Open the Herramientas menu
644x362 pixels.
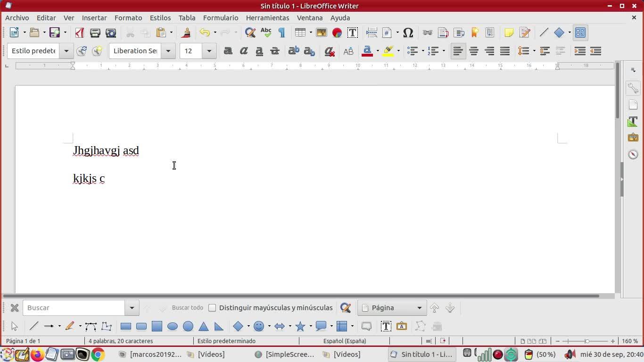pos(267,17)
